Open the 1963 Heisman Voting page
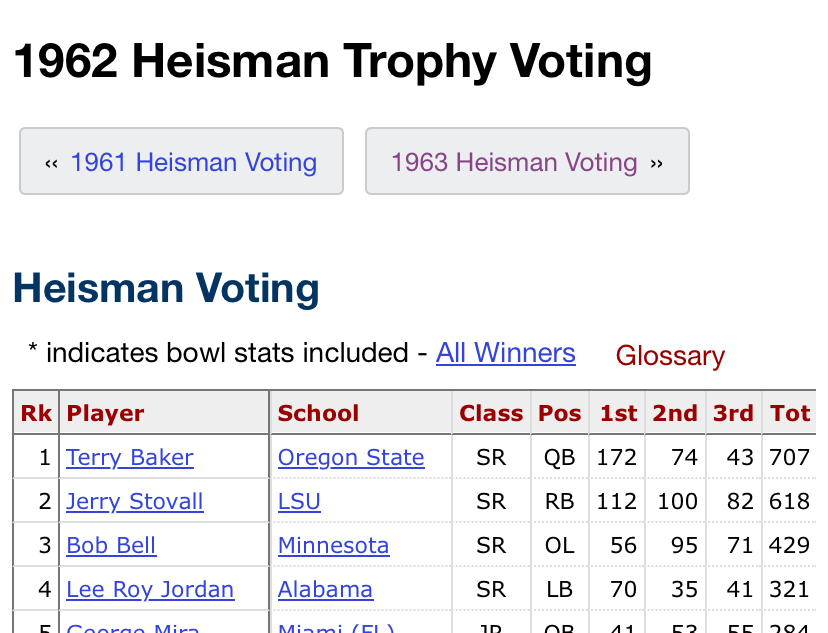The width and height of the screenshot is (828, 633). [x=527, y=162]
